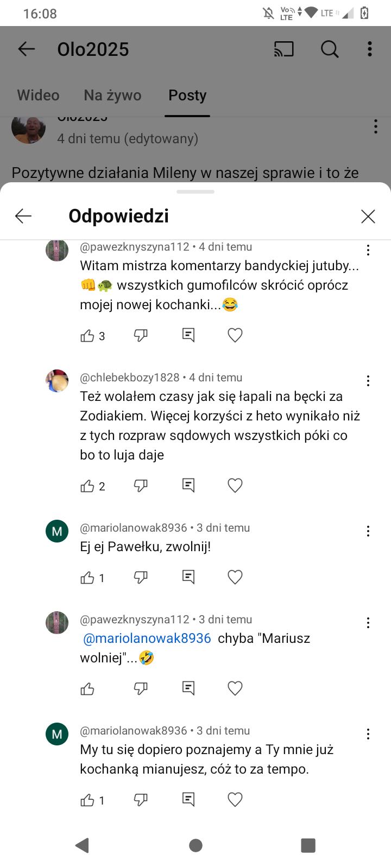The height and width of the screenshot is (868, 391).
Task: Open options menu for chlebekbozy1828 comment
Action: tap(368, 381)
